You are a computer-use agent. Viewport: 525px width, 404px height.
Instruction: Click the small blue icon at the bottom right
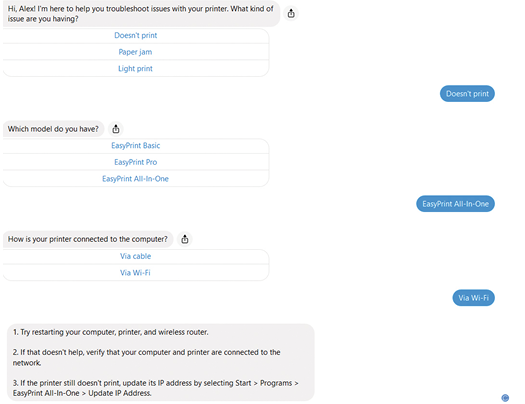[505, 398]
